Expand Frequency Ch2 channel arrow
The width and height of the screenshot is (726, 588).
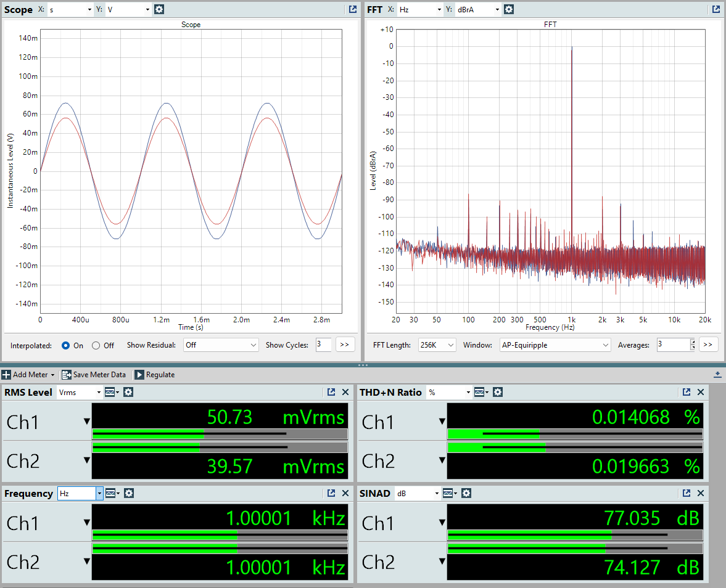86,561
